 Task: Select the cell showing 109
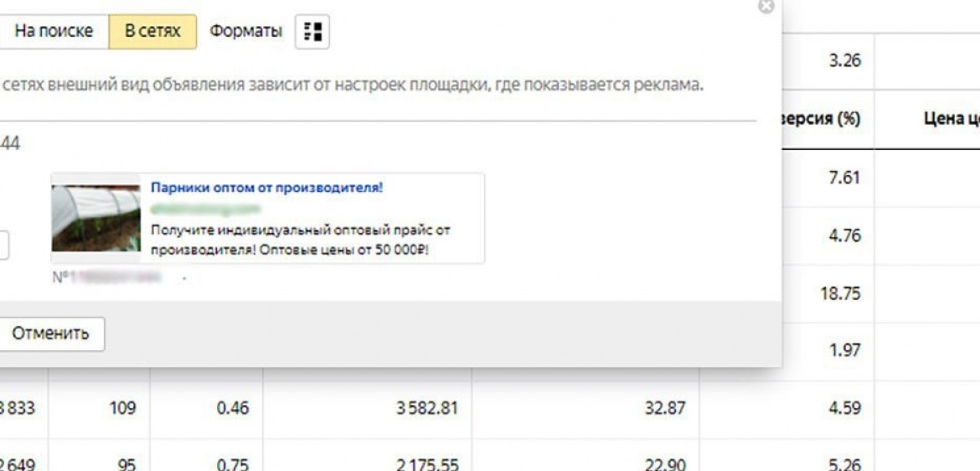(122, 409)
